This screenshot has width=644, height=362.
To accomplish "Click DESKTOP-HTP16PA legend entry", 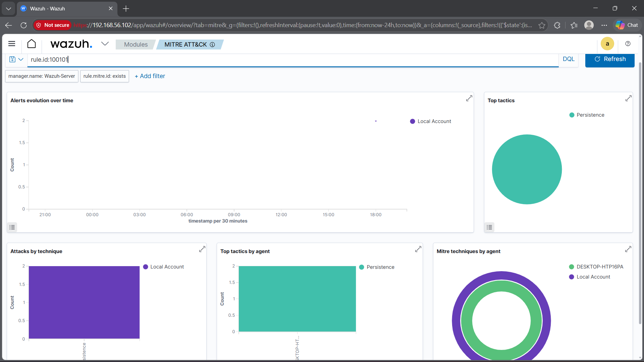I will pos(596,267).
